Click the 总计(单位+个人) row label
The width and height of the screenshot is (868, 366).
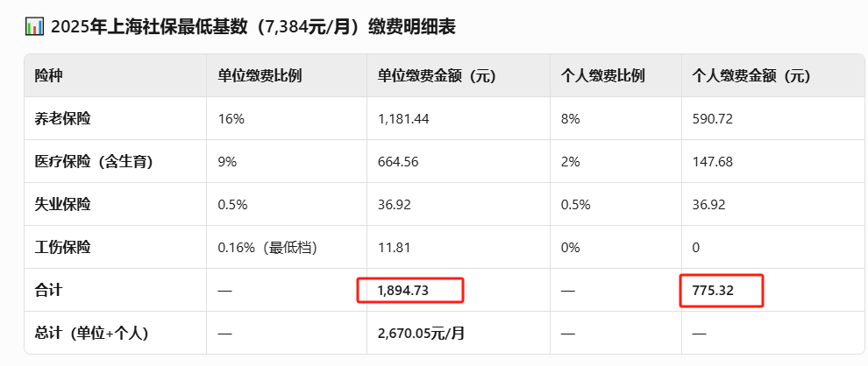tap(91, 334)
